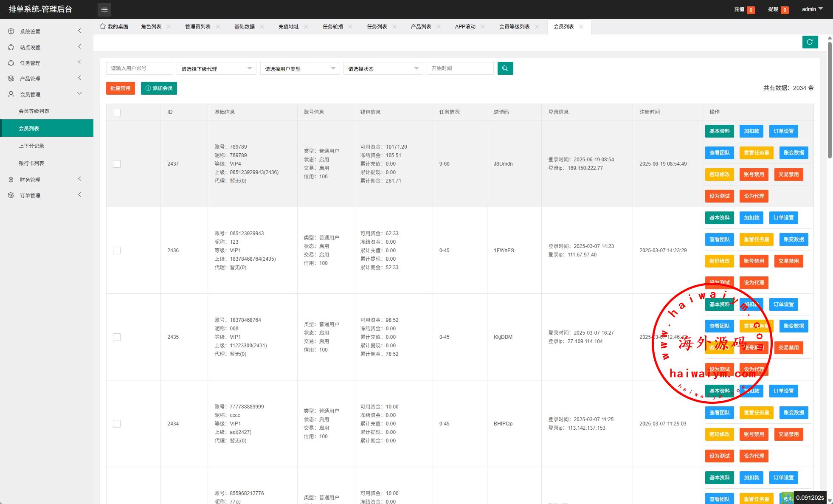Click the 会员管理 user icon in sidebar
The width and height of the screenshot is (833, 504).
tap(11, 94)
